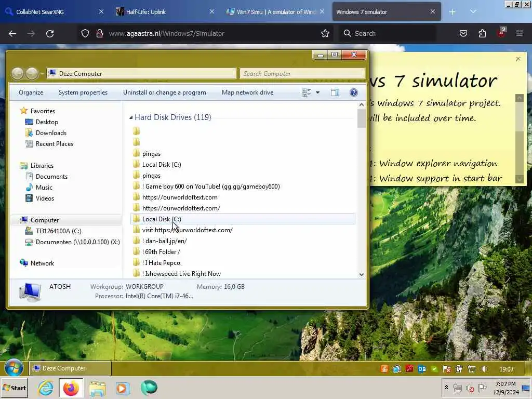Open the Organize menu

click(31, 92)
